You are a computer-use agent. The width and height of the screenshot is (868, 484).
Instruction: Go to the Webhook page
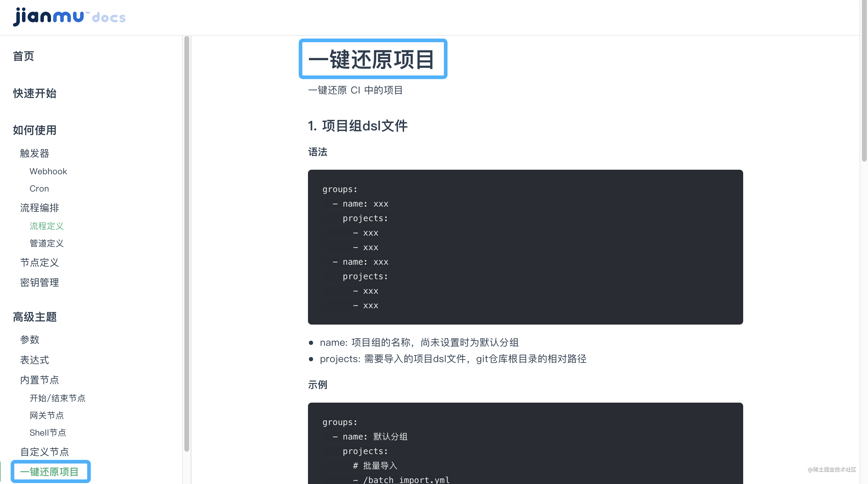pyautogui.click(x=48, y=171)
